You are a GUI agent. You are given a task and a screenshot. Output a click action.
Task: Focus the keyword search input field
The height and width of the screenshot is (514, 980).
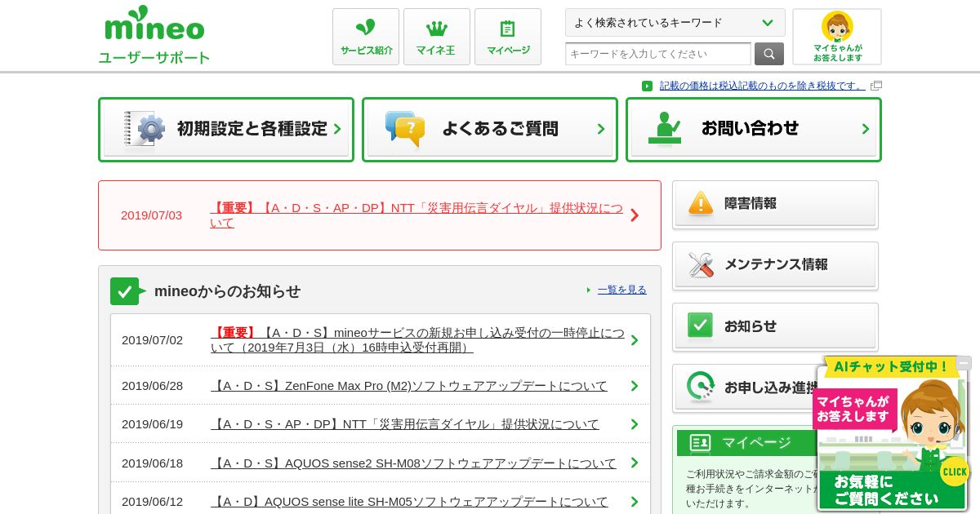click(x=658, y=54)
